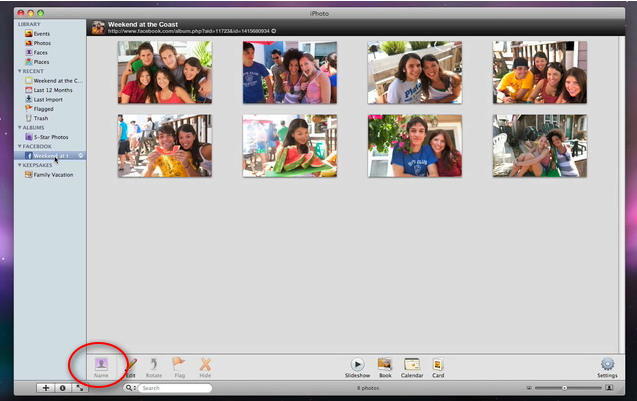Click the small thumbnail size icon

pyautogui.click(x=529, y=388)
